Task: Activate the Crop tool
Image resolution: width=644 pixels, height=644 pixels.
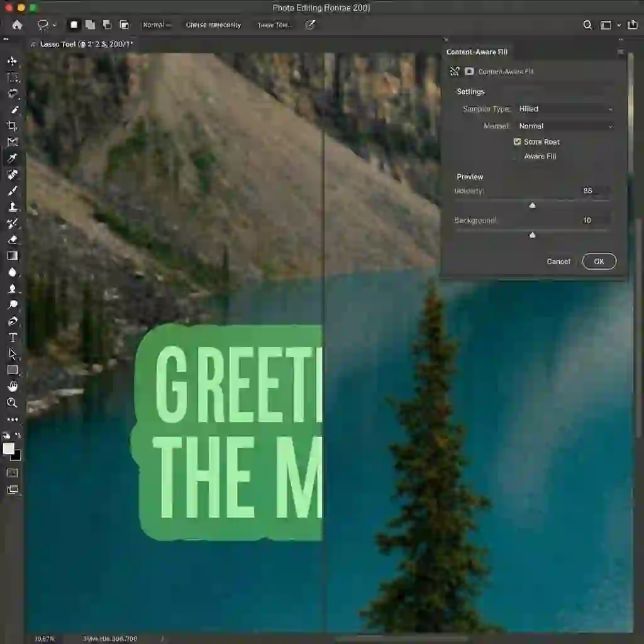Action: 12,125
